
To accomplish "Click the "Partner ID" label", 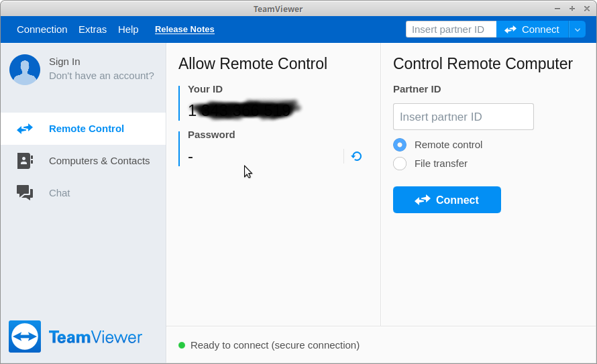I will point(417,89).
